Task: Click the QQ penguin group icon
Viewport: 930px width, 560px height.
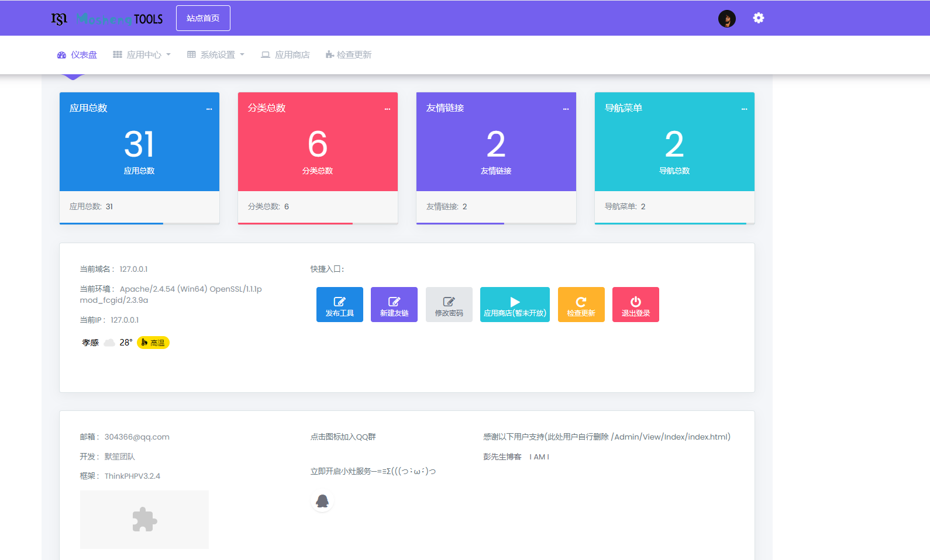Action: (322, 501)
